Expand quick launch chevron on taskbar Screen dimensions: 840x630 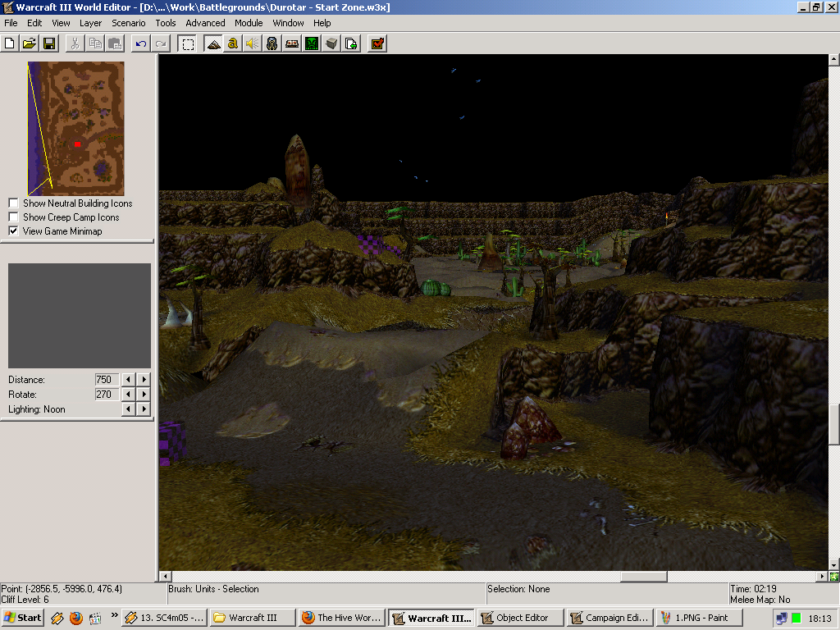coord(114,615)
